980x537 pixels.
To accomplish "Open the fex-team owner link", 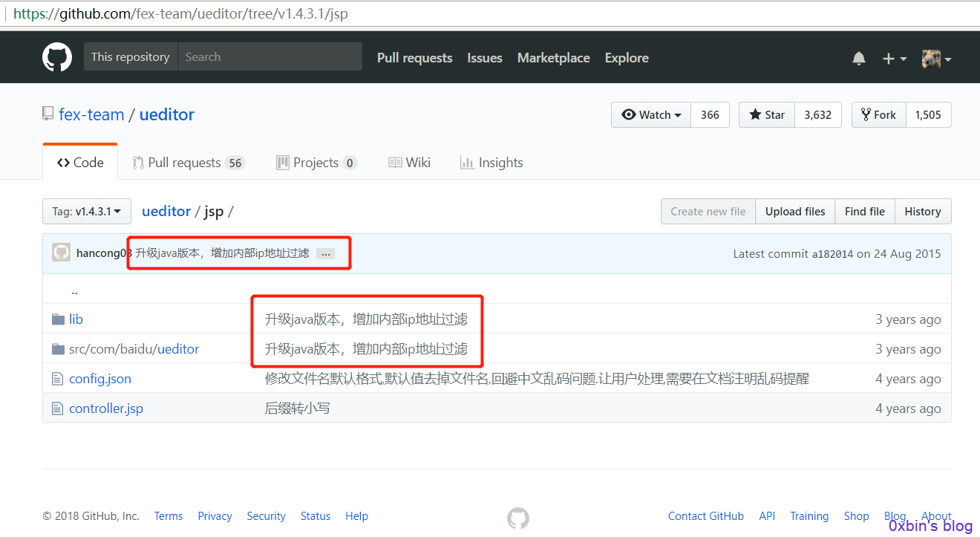I will tap(91, 114).
